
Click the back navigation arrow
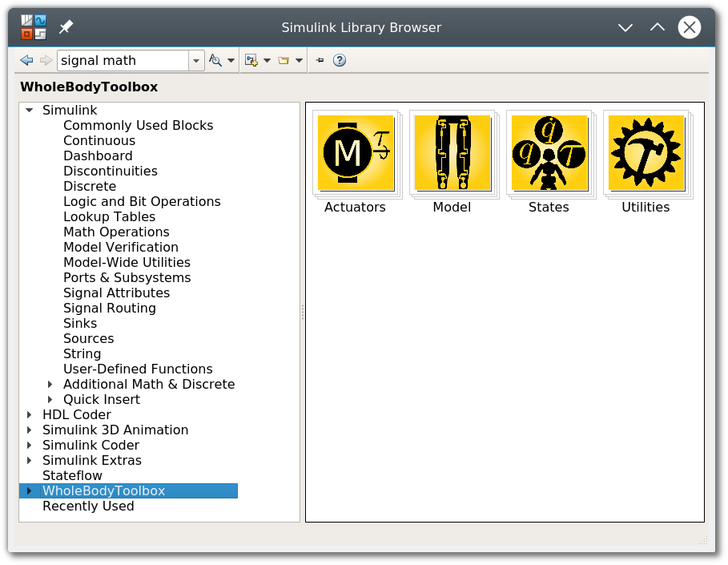(26, 60)
